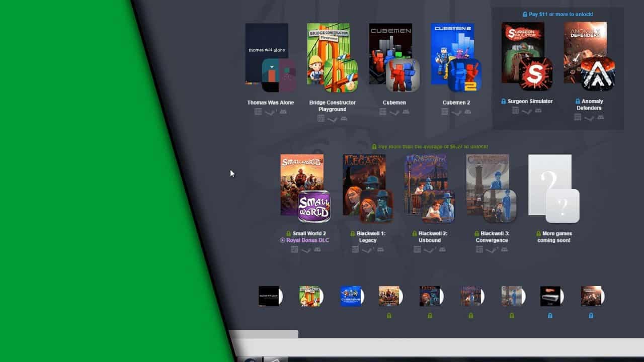Select the Anomaly Defenders soundtrack disc thumbnail
644x362 pixels.
tap(593, 296)
